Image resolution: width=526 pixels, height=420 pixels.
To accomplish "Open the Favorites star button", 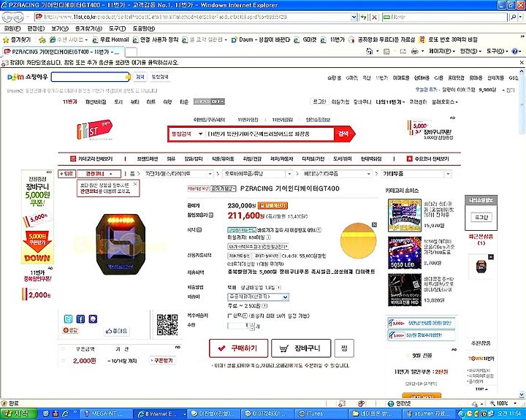I will [18, 39].
